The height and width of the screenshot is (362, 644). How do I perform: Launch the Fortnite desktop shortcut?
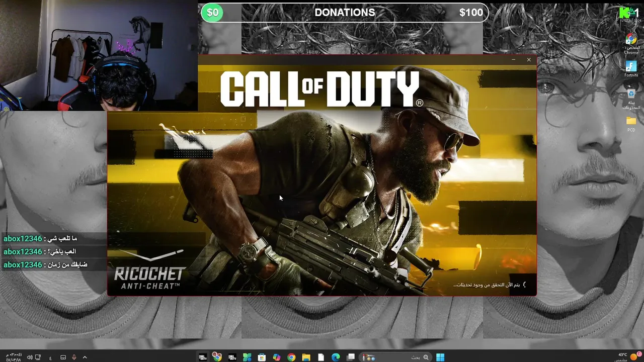click(631, 69)
